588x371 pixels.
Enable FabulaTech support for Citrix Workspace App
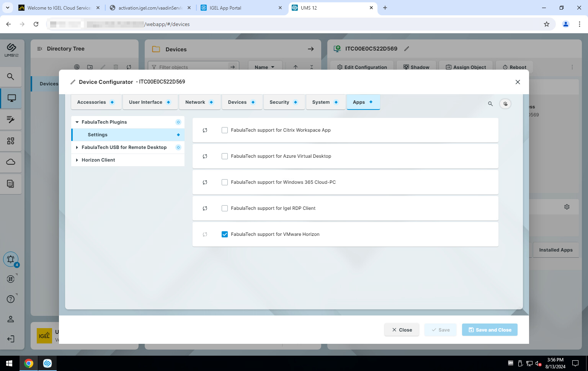pos(225,130)
